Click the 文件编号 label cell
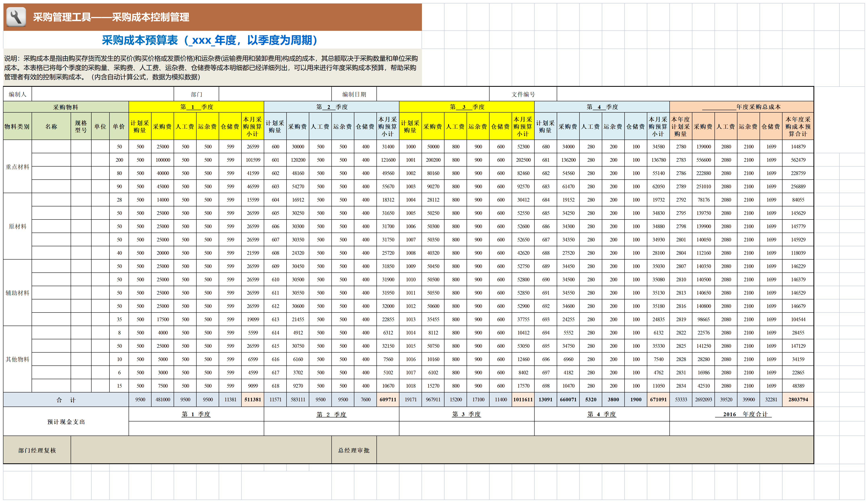 (x=523, y=94)
